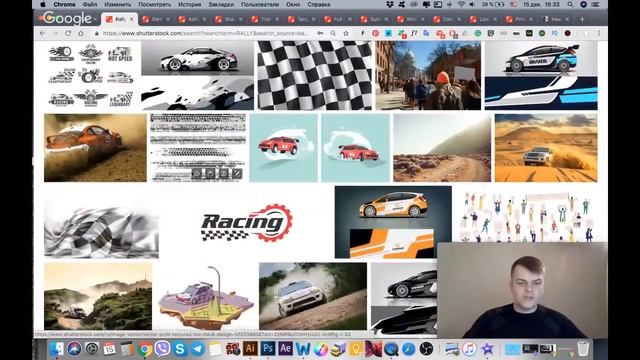Open Skype from the Dock
This screenshot has width=640, height=360.
180,349
